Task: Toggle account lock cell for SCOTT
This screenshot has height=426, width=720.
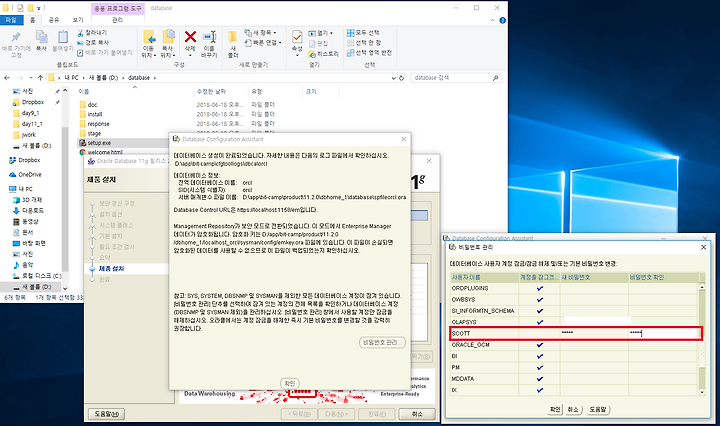Action: coord(540,333)
